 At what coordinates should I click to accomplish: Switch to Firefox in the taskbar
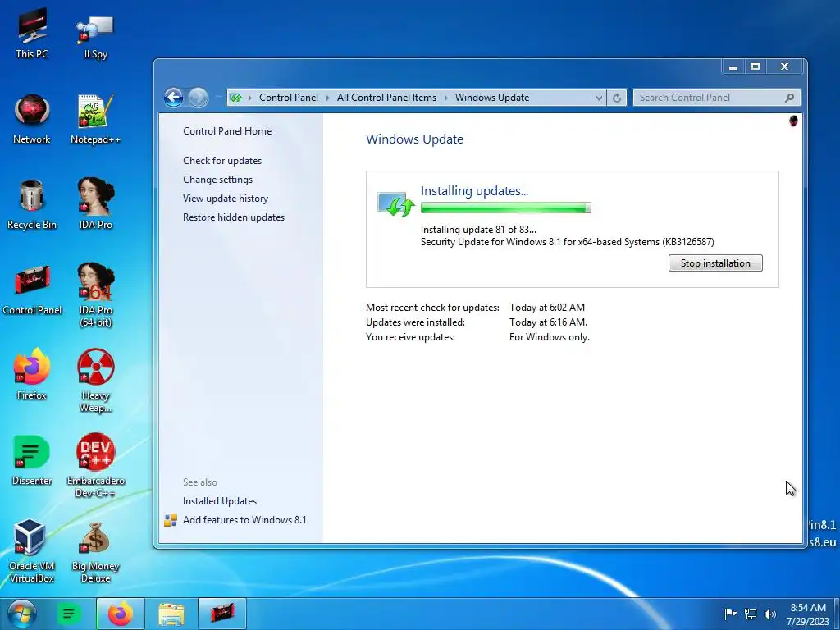[120, 614]
